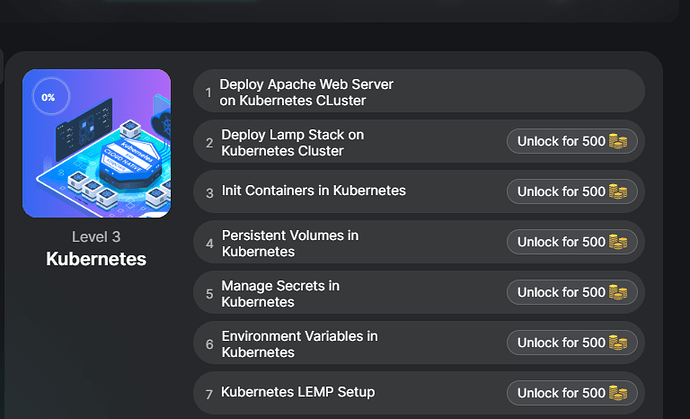Select the Kubernetes LEMP Setup row

(x=419, y=393)
